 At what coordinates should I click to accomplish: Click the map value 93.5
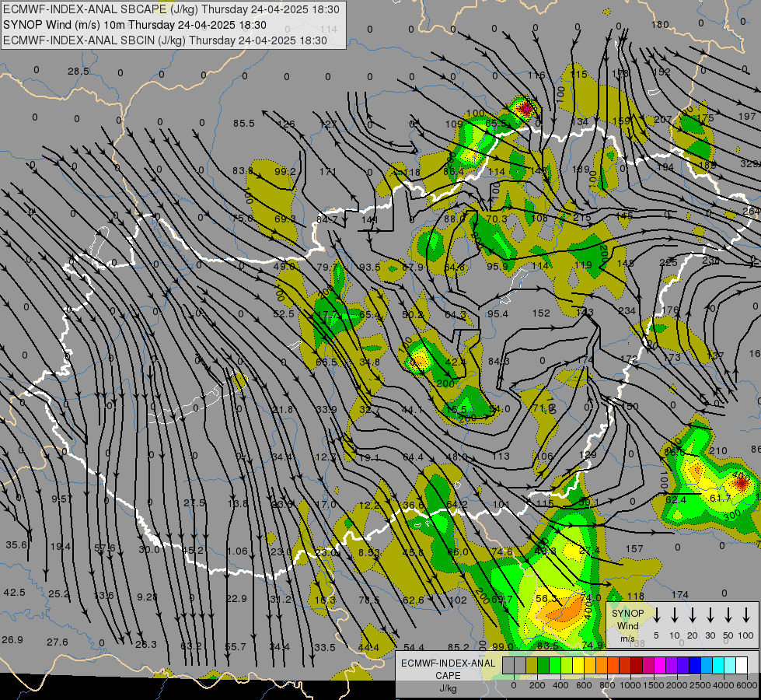click(x=370, y=268)
